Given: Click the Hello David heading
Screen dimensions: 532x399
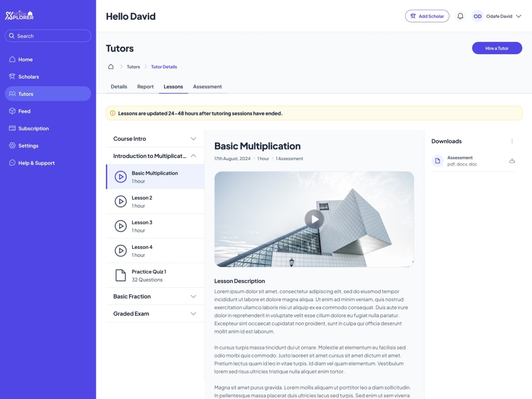Looking at the screenshot, I should [131, 16].
